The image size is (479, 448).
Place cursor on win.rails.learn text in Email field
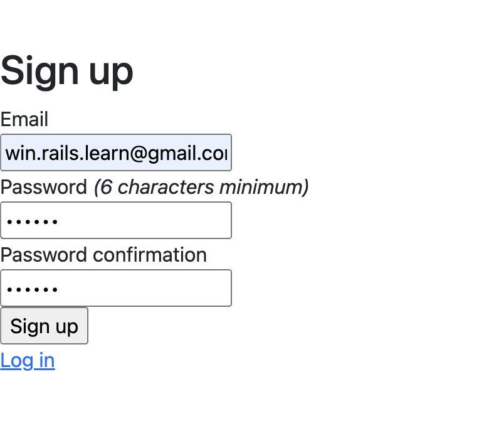(x=68, y=153)
